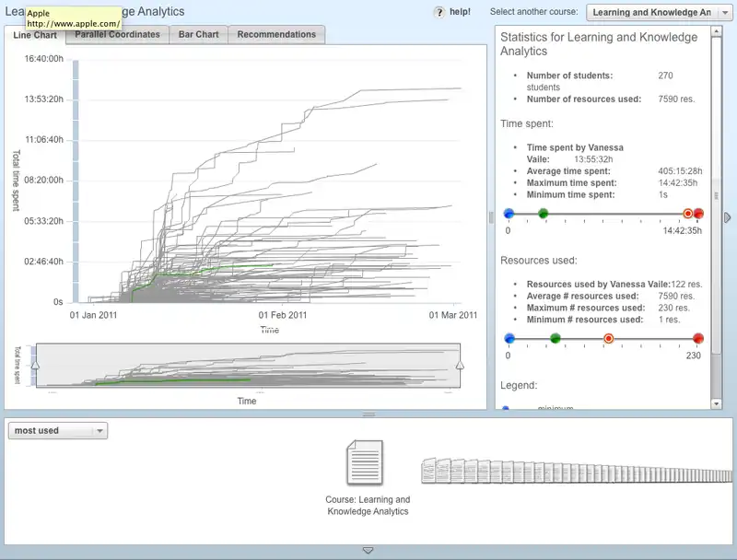Click the red maximum marker on Resources used scale
The height and width of the screenshot is (560, 737).
click(698, 338)
